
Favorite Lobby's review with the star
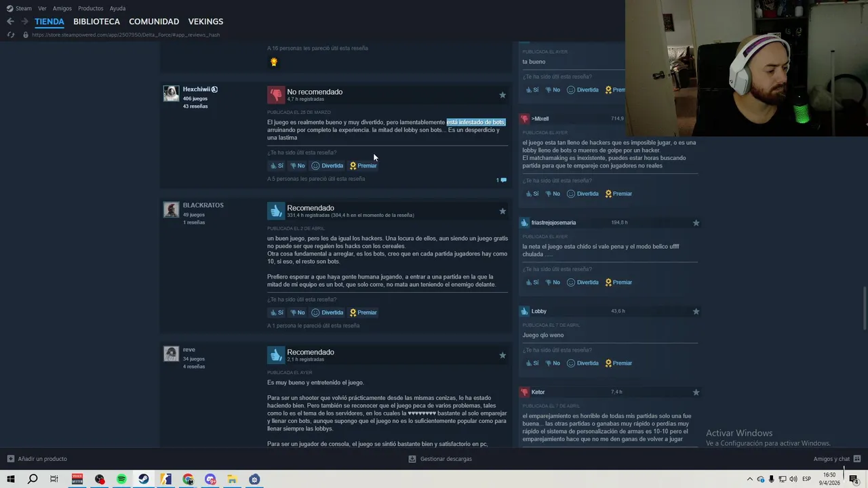tap(696, 312)
